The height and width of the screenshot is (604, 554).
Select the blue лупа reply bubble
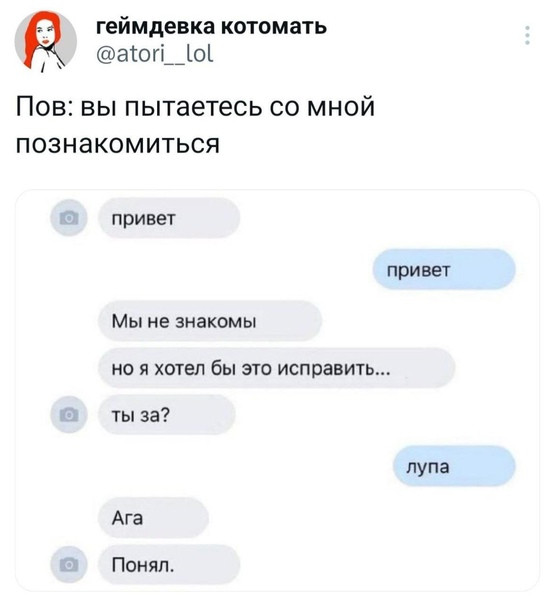[x=454, y=466]
